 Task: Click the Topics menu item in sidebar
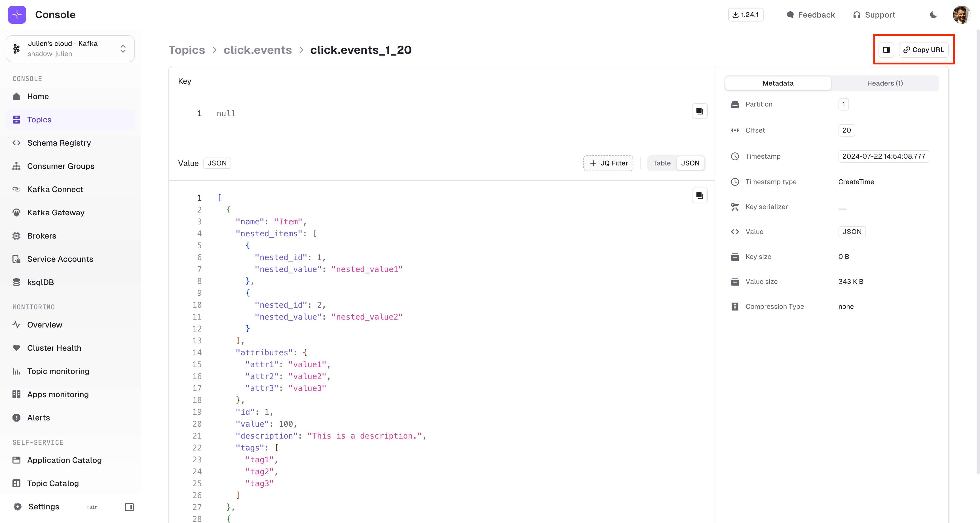coord(39,119)
